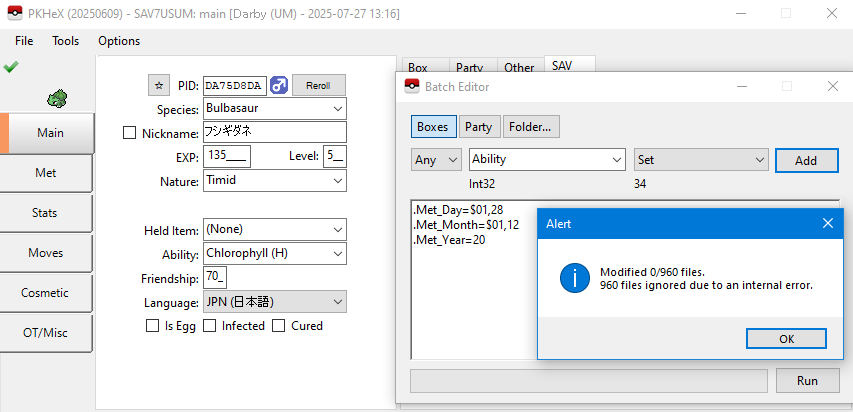The width and height of the screenshot is (853, 412).
Task: Click the blue info icon in Alert
Action: 574,279
